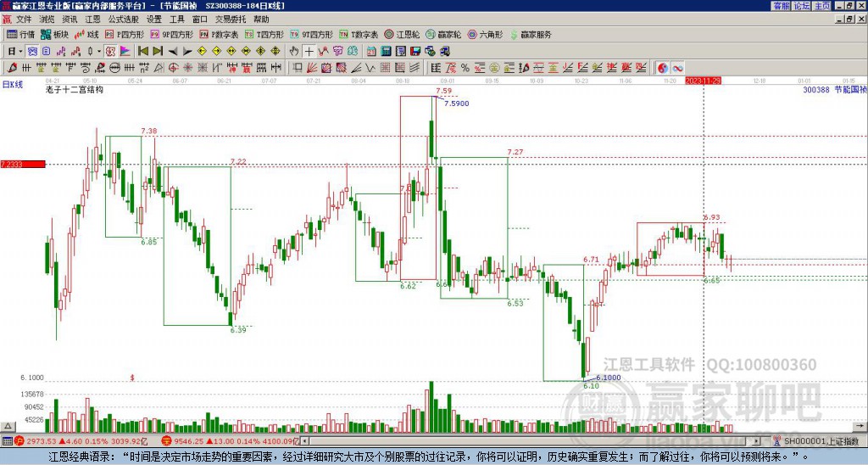
Task: Open the 交易委托 menu
Action: 231,20
